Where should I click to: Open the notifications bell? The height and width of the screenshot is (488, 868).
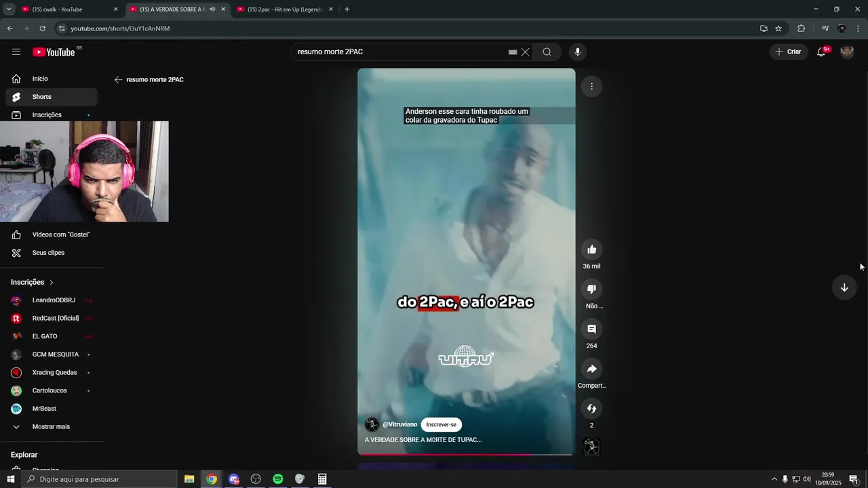[x=821, y=52]
